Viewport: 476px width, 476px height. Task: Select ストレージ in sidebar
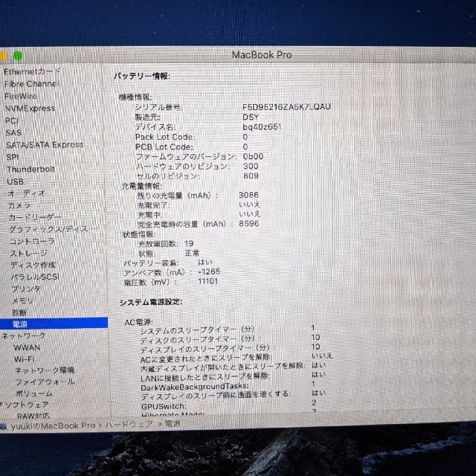coord(29,253)
